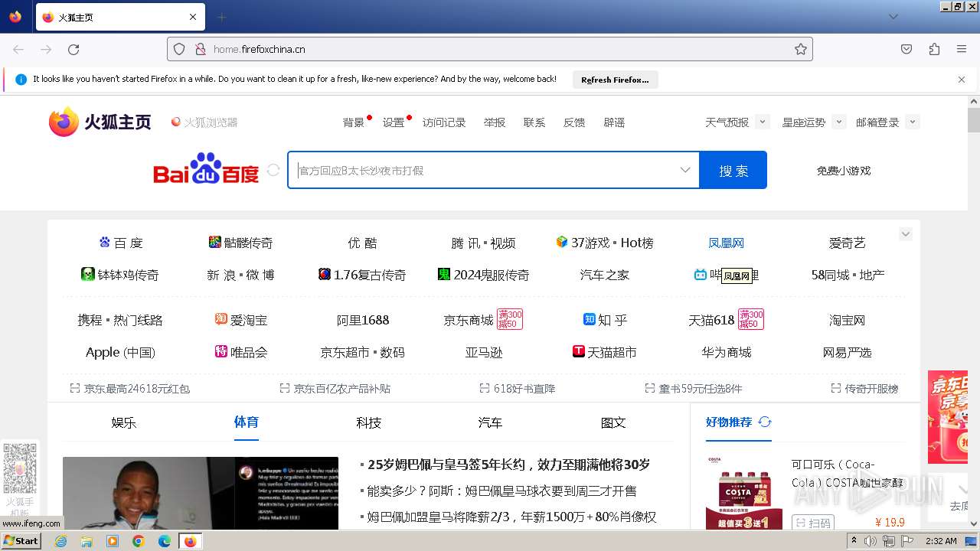Image resolution: width=980 pixels, height=551 pixels.
Task: Open 天猫618 link
Action: [711, 320]
